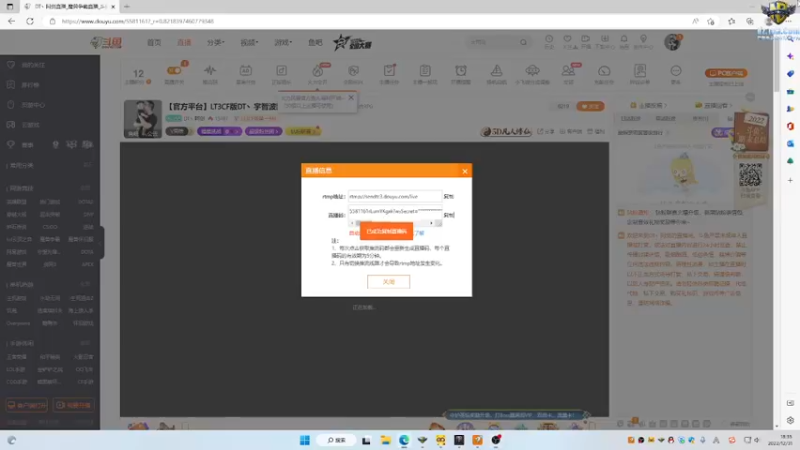This screenshot has width=800, height=450.
Task: Open the user avatar in the header
Action: 672,42
